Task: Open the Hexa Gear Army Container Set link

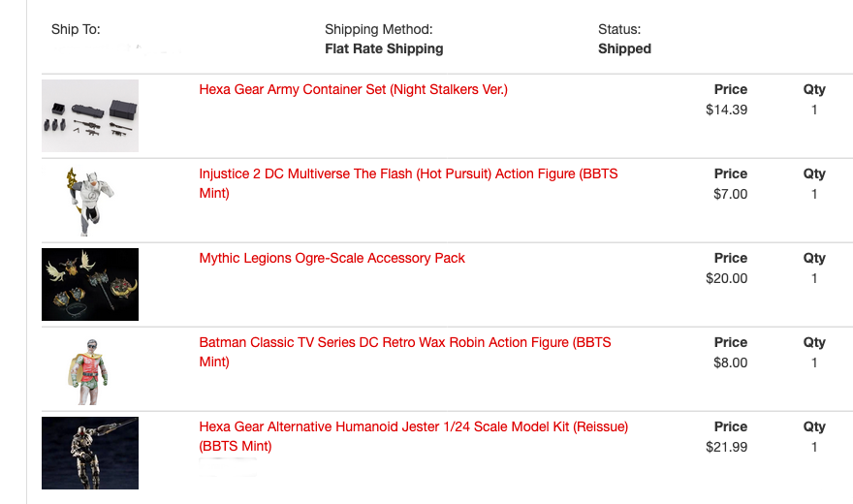Action: click(353, 89)
